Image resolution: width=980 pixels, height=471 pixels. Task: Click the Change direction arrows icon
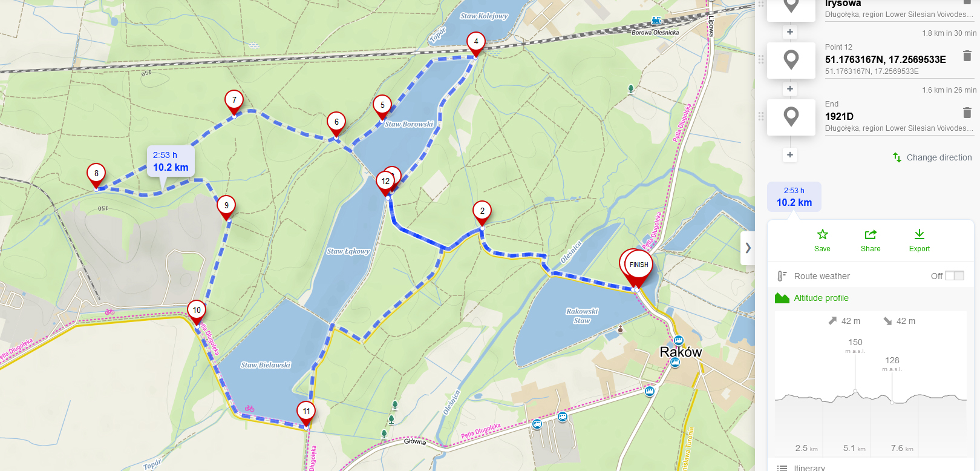897,157
